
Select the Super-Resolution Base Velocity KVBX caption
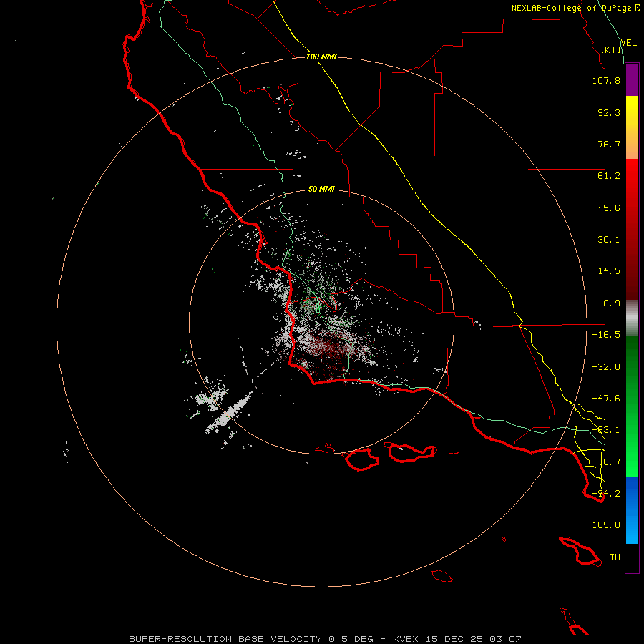coord(325,639)
